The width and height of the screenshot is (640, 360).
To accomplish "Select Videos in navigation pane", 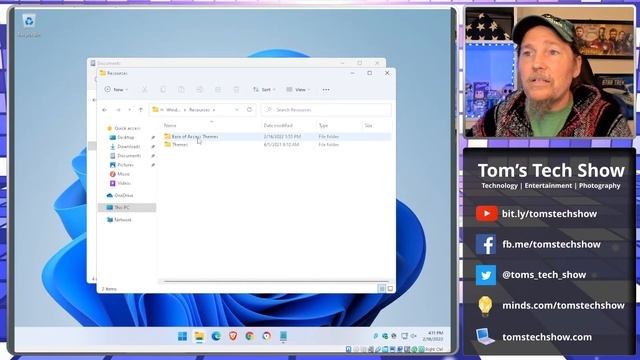I will click(x=120, y=183).
